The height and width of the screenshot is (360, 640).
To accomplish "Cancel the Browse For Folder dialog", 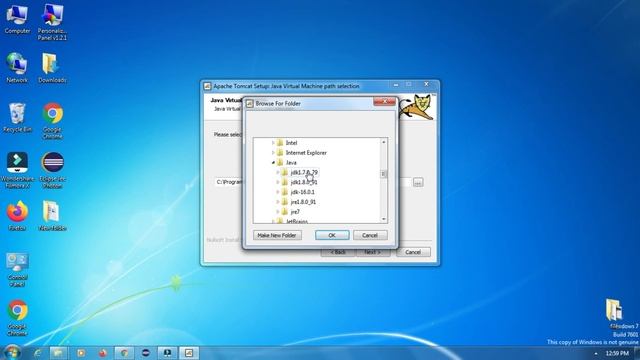I will coord(370,236).
